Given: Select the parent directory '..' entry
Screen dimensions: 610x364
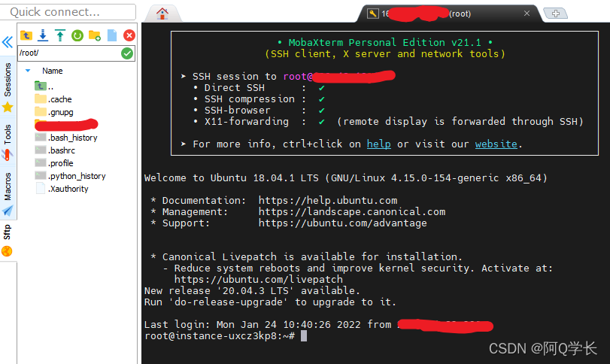Looking at the screenshot, I should [44, 86].
